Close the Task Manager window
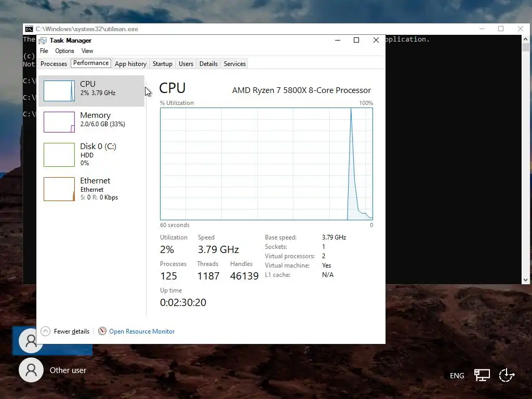Screen dimensions: 532x399 coord(376,40)
